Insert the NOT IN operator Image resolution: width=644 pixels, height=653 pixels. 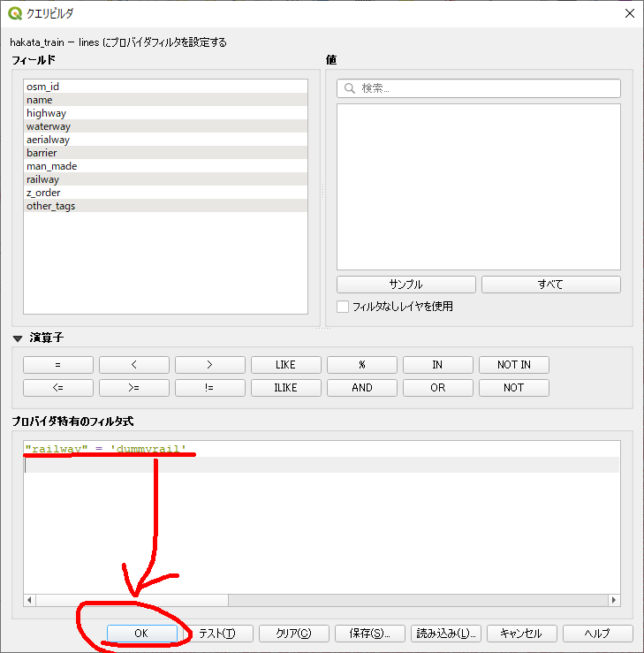(x=513, y=365)
